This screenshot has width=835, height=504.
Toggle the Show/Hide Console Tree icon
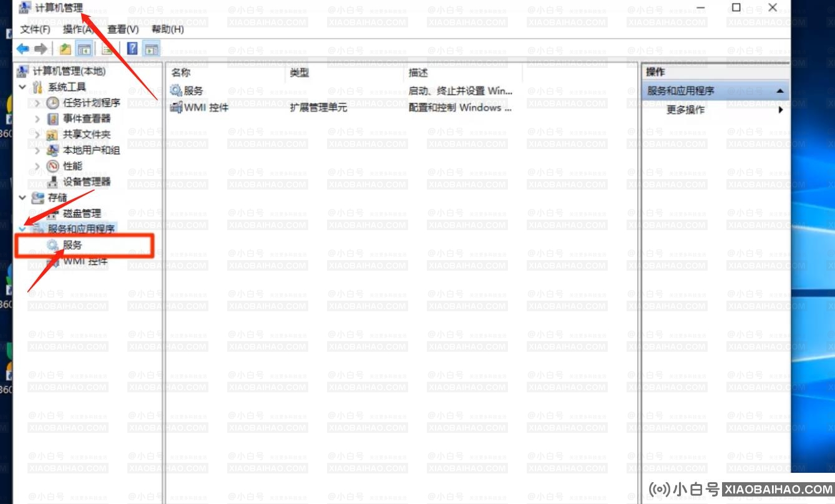[83, 49]
